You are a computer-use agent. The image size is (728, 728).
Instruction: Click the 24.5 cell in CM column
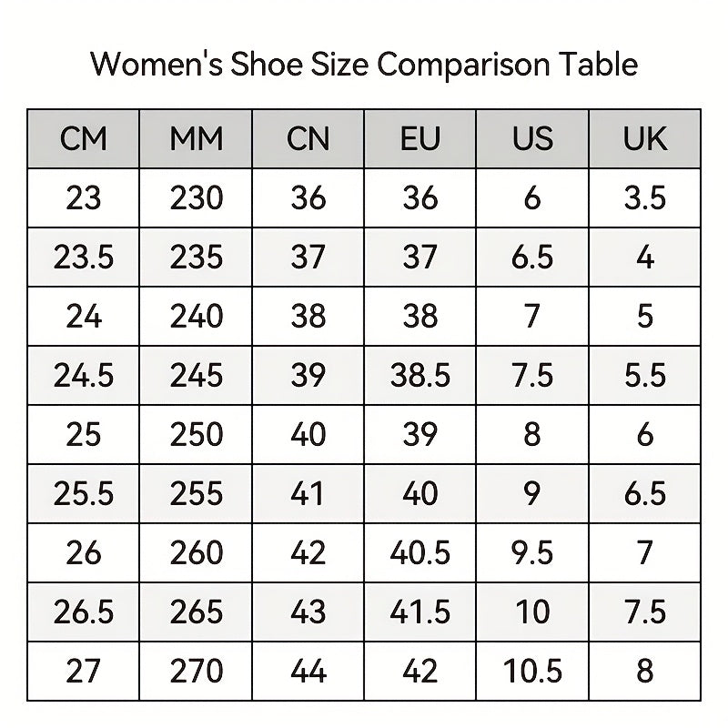point(84,376)
